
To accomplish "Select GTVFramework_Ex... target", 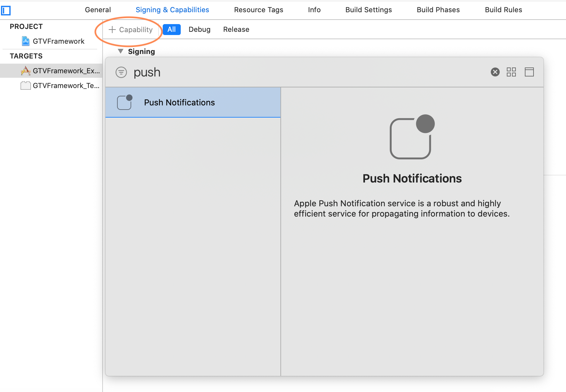I will coord(51,71).
